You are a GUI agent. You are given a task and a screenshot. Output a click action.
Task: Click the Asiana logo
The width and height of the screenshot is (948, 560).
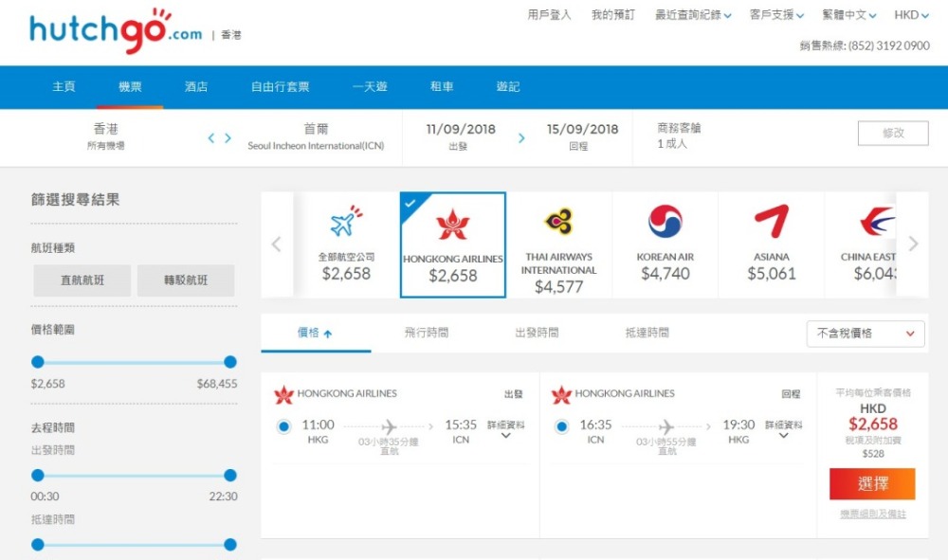click(772, 221)
